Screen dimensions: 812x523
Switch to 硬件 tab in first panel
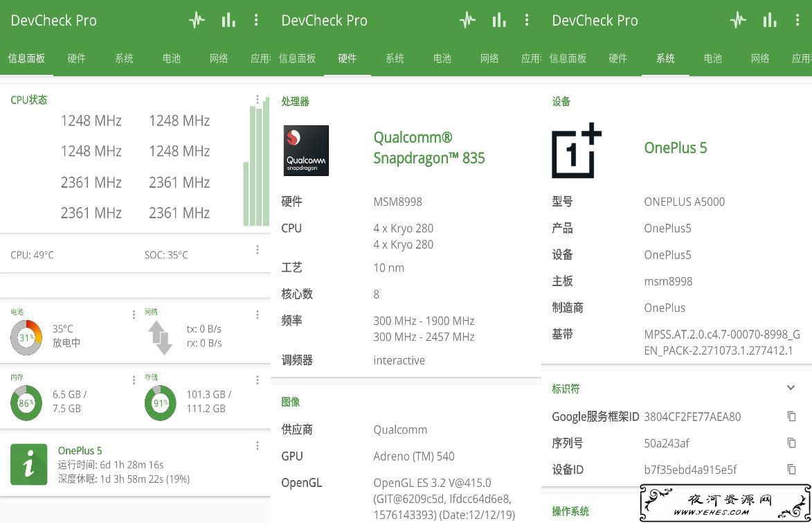tap(77, 58)
